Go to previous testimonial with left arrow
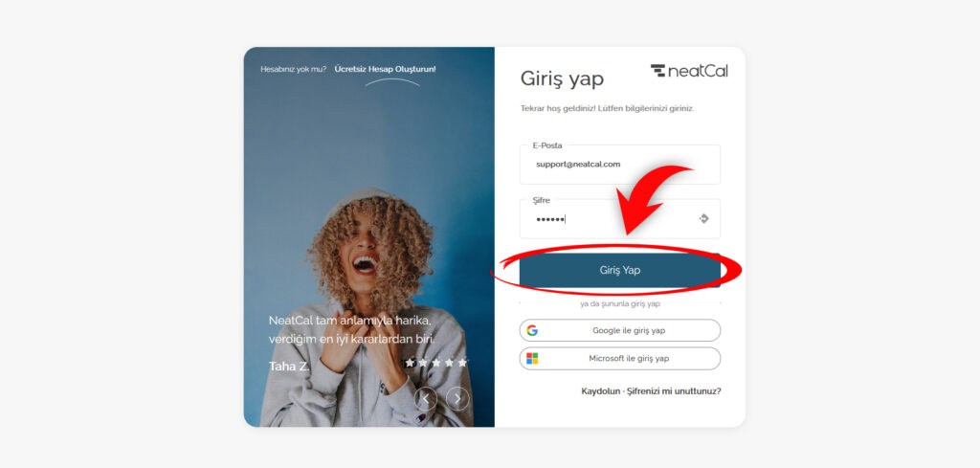Image resolution: width=980 pixels, height=468 pixels. (x=426, y=398)
